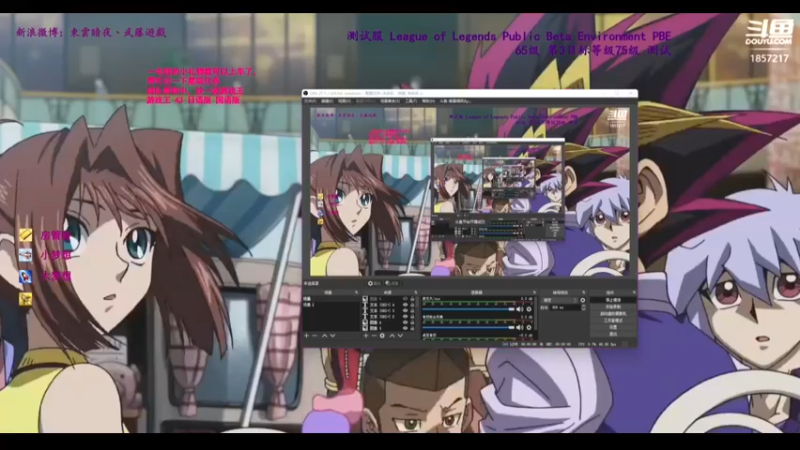Screen dimensions: 800x450
Task: Toggle visibility of the topmost source
Action: click(x=406, y=298)
